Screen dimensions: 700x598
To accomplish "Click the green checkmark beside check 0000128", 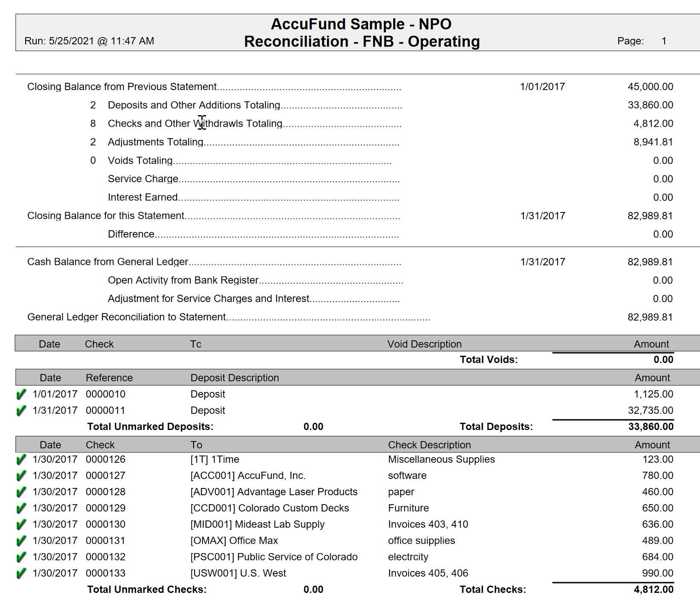I will pos(21,492).
